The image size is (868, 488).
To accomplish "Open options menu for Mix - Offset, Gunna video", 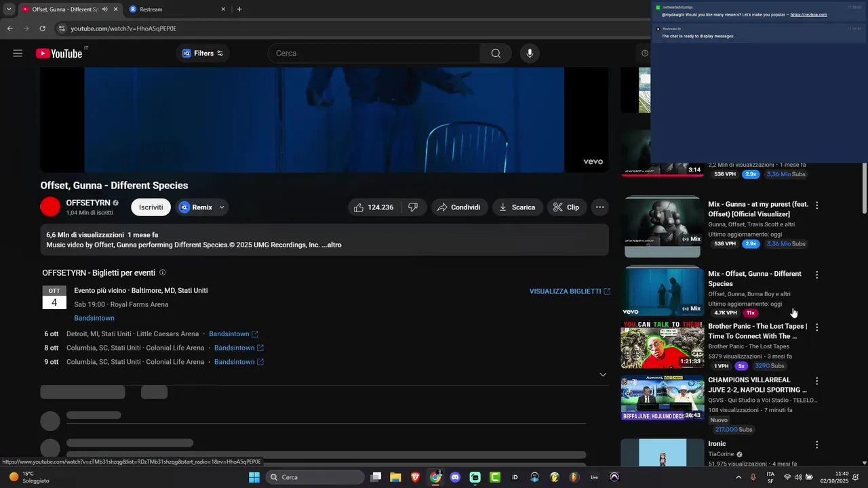I will pyautogui.click(x=816, y=275).
